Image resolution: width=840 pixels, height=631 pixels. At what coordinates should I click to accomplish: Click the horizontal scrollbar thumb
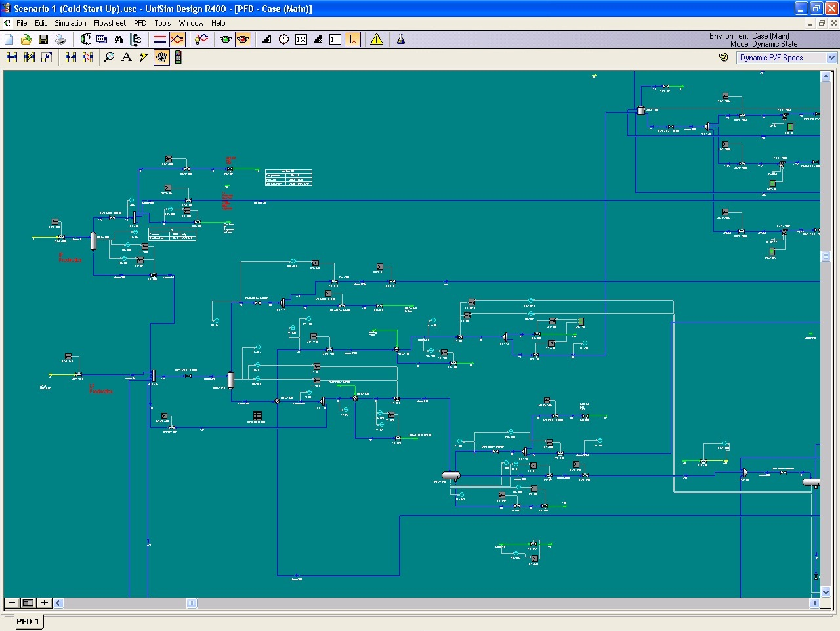(192, 603)
